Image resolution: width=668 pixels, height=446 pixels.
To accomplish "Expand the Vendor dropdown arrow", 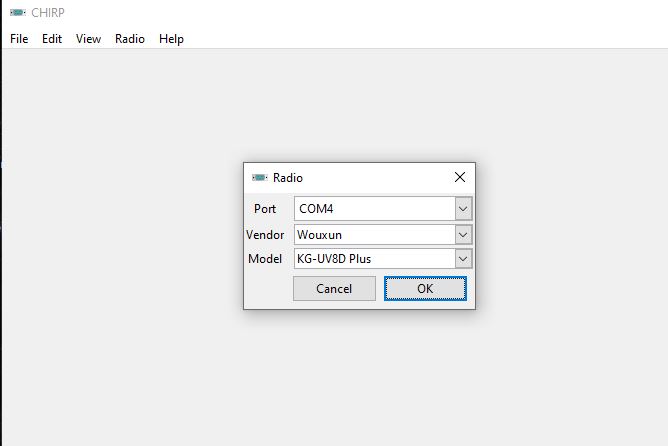I will [463, 235].
